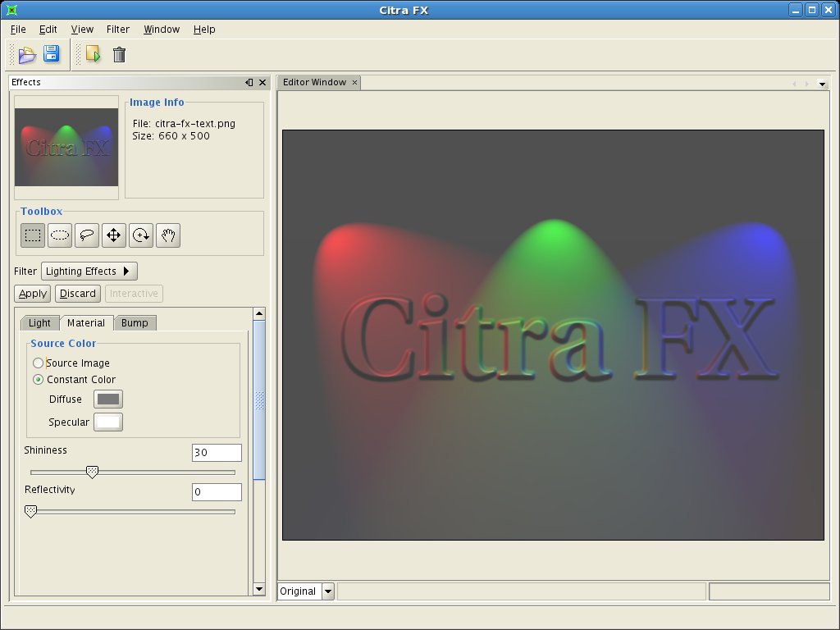Open the Filter menu
840x630 pixels.
tap(118, 29)
